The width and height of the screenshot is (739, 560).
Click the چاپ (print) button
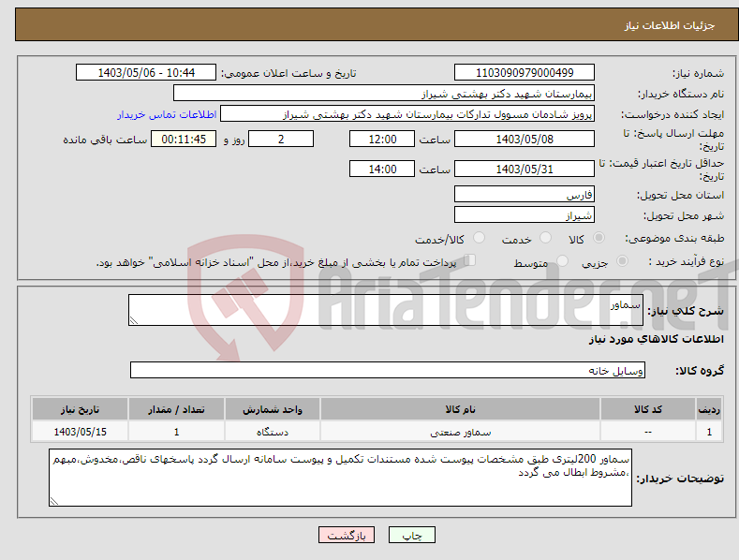411,535
